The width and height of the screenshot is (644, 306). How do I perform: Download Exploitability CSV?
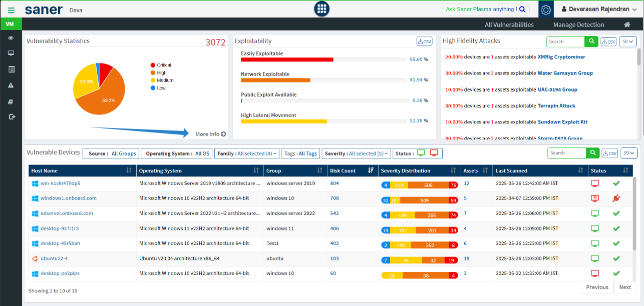424,41
